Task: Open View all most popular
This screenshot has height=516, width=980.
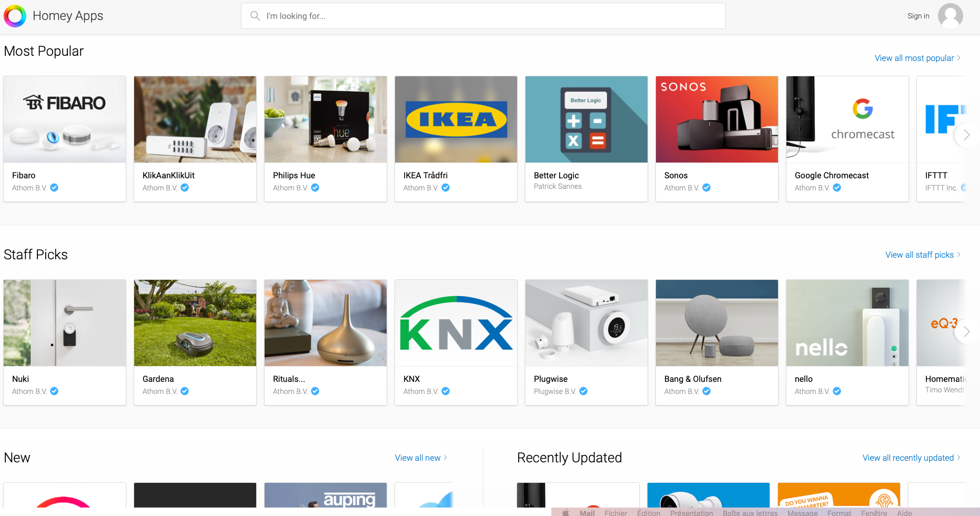Action: [x=914, y=58]
